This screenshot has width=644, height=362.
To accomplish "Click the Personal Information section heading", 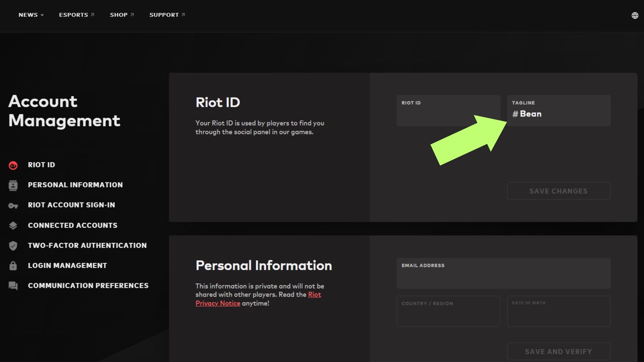I will point(264,265).
